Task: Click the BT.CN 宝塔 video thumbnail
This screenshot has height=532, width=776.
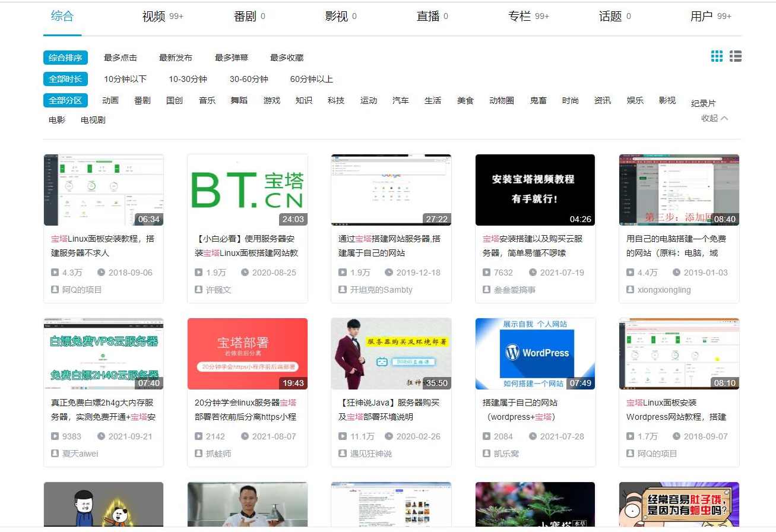Action: [x=247, y=190]
